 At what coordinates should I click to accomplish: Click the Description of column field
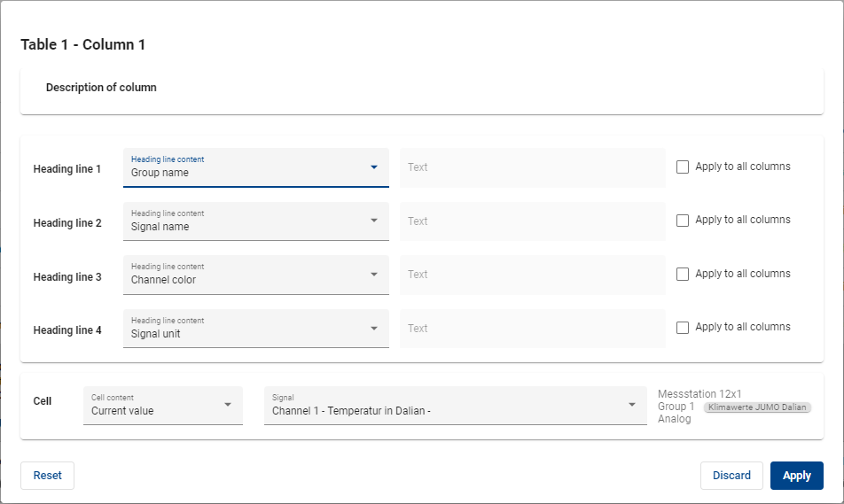point(421,89)
